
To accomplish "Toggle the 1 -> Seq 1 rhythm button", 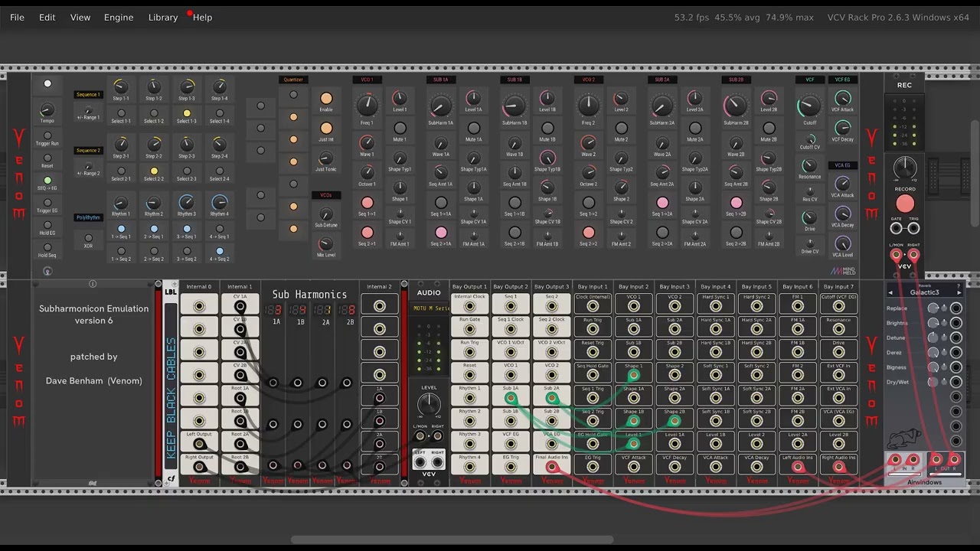I will coord(121,229).
